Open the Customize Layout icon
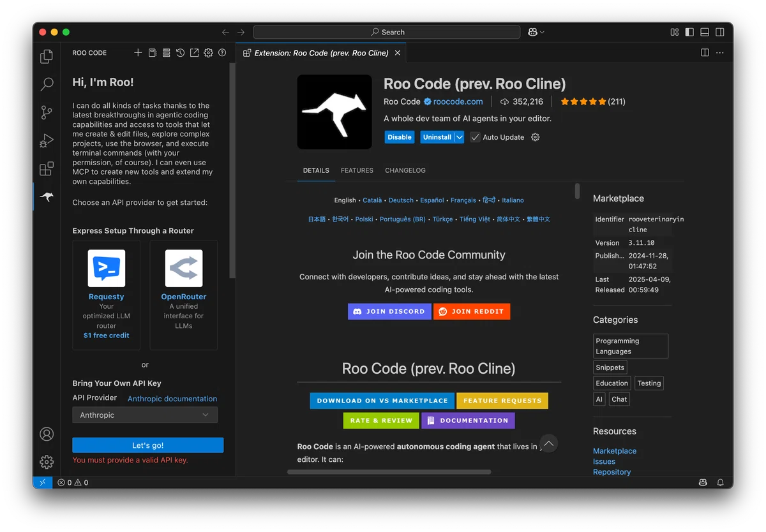Image resolution: width=766 pixels, height=532 pixels. [x=674, y=32]
